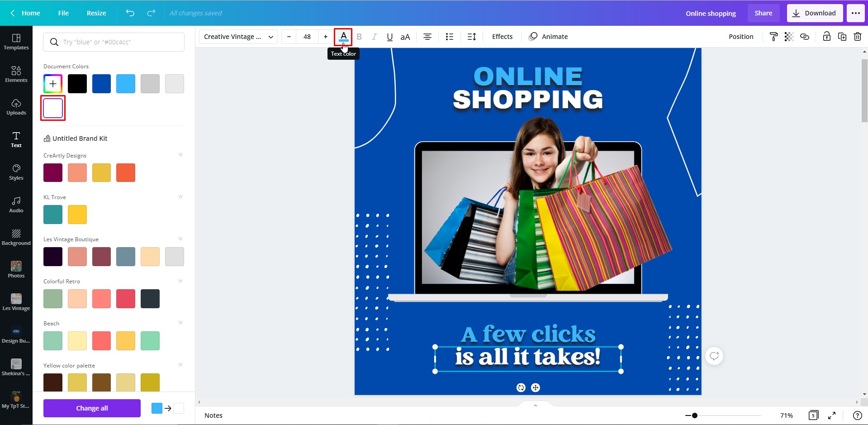Click the Online shopping design title
Image resolution: width=868 pixels, height=425 pixels.
click(x=711, y=13)
